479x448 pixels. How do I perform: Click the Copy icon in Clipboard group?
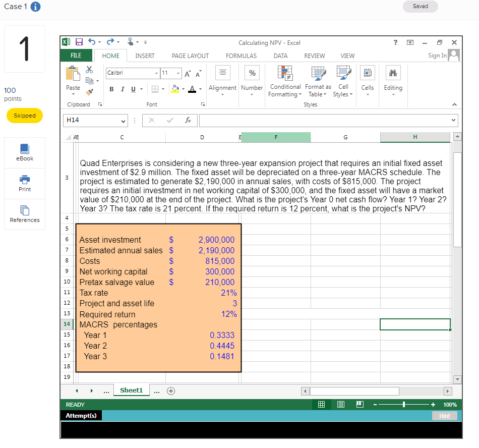point(89,81)
